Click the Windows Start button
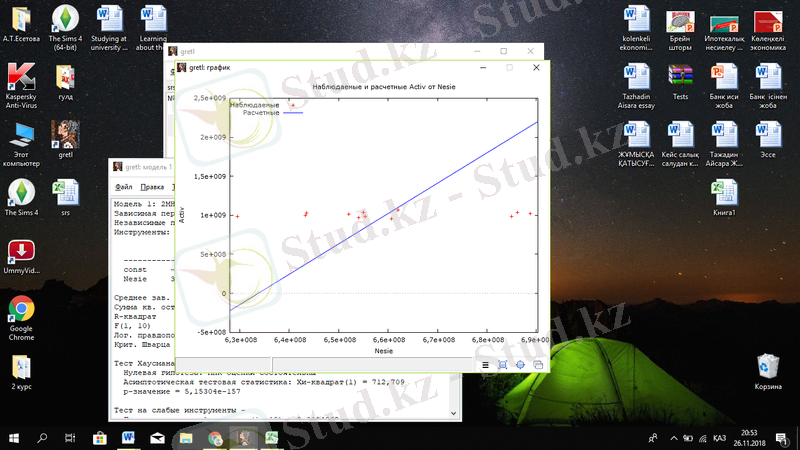The image size is (800, 450). [14, 438]
